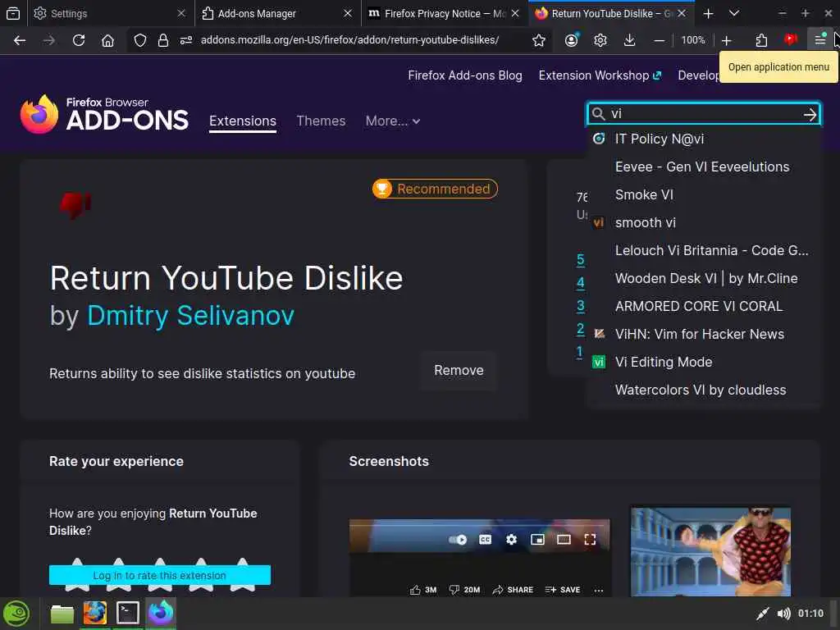Choose smooth vi suggestion
The width and height of the screenshot is (840, 630).
point(704,223)
